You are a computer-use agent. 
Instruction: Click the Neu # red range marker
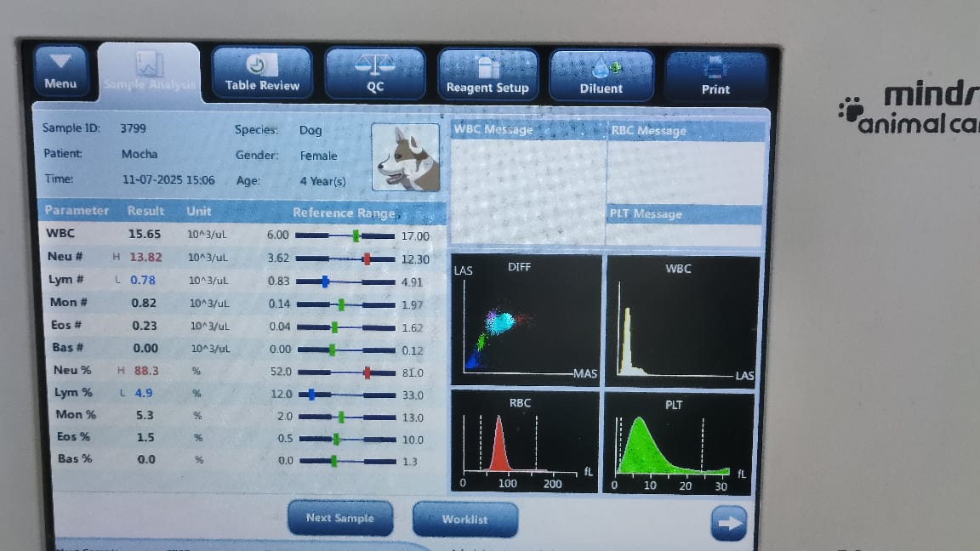366,258
